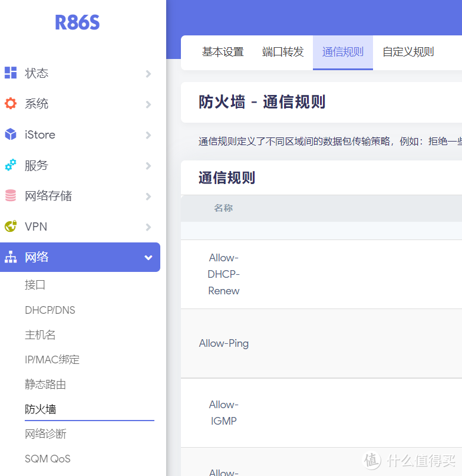This screenshot has width=462, height=476.
Task: Select the 防火墙 submenu item
Action: click(41, 409)
